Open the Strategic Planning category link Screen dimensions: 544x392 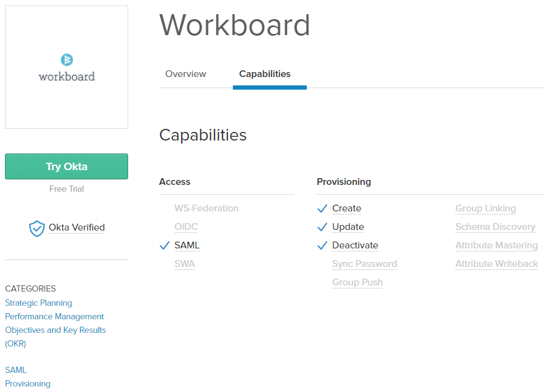click(x=39, y=303)
